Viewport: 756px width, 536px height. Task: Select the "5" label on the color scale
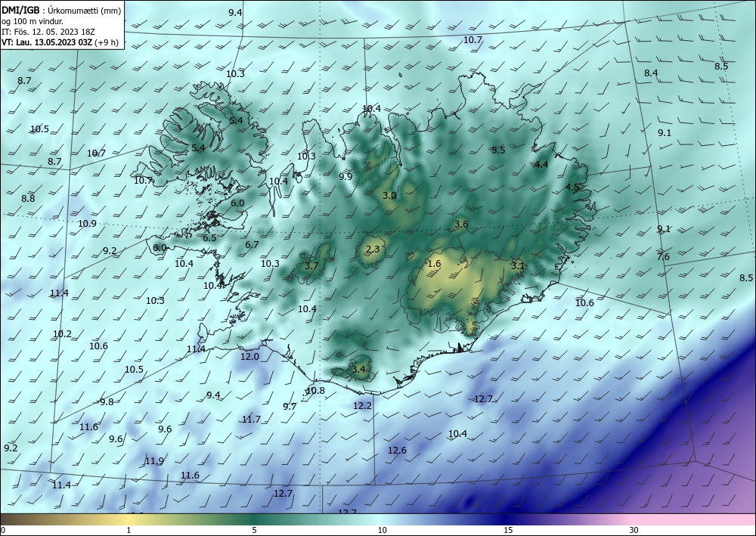[x=254, y=530]
